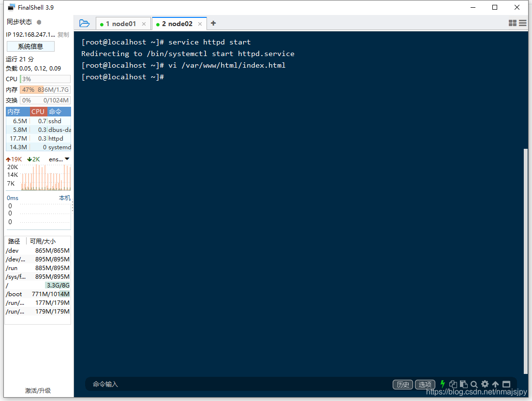This screenshot has width=532, height=401.
Task: Click the CPU usage bar showing 3%
Action: tap(45, 79)
